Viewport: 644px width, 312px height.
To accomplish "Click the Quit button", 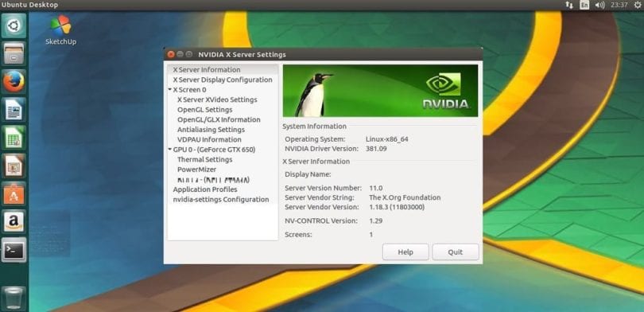I will (x=455, y=252).
